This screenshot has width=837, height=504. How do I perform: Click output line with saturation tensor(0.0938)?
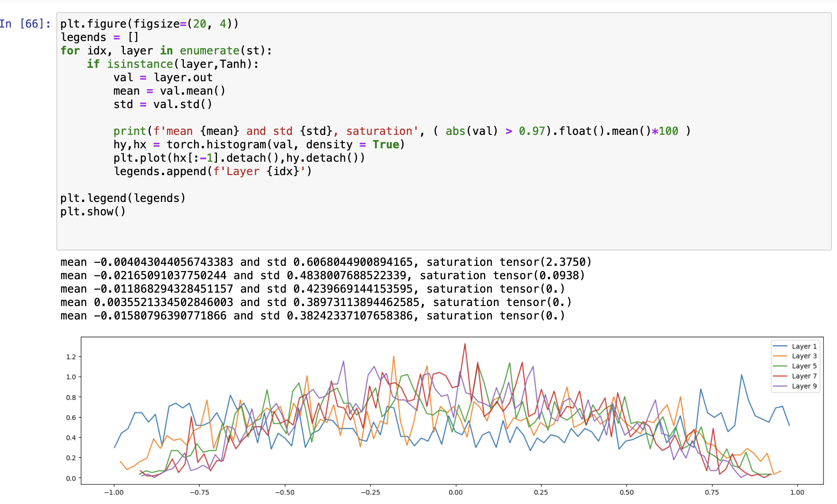tap(322, 276)
